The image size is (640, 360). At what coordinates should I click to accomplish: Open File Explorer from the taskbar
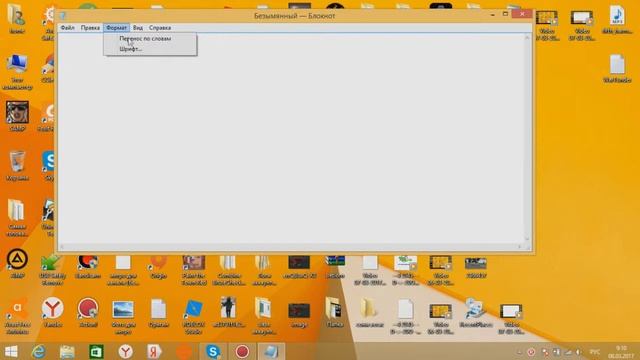point(67,351)
